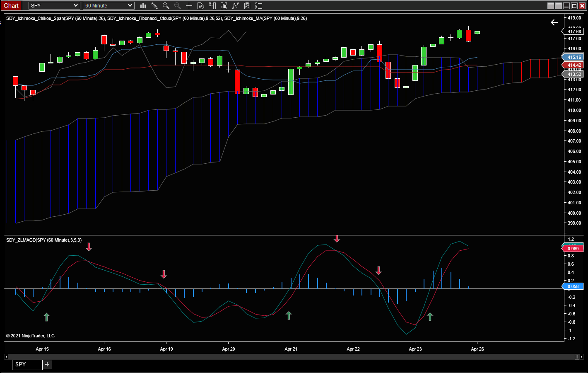Add a new chart tab with plus
Image resolution: width=588 pixels, height=373 pixels.
point(47,364)
